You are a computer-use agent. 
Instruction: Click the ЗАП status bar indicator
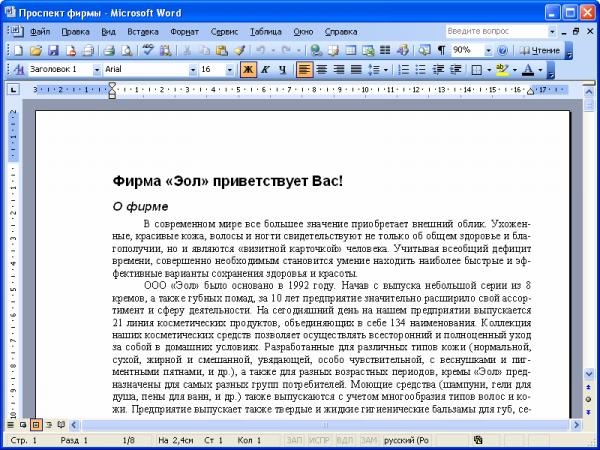point(295,440)
